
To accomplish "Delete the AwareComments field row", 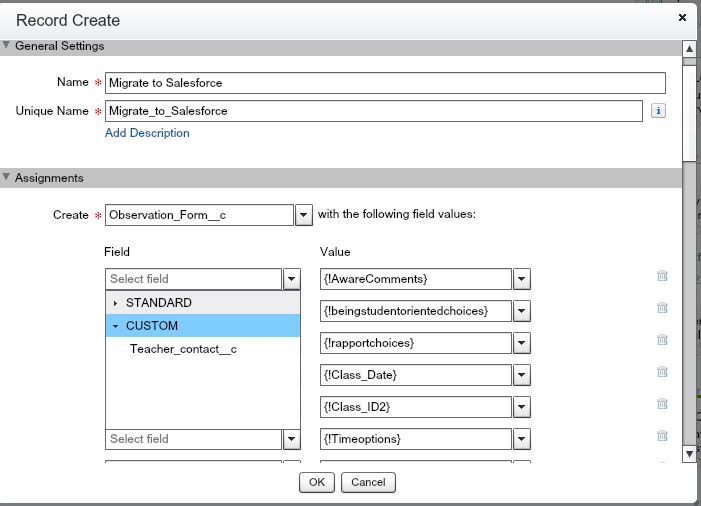I will [662, 276].
